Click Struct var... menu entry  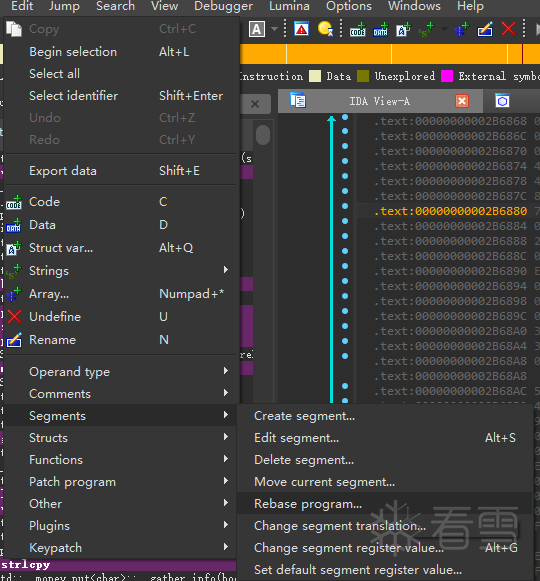pyautogui.click(x=121, y=248)
